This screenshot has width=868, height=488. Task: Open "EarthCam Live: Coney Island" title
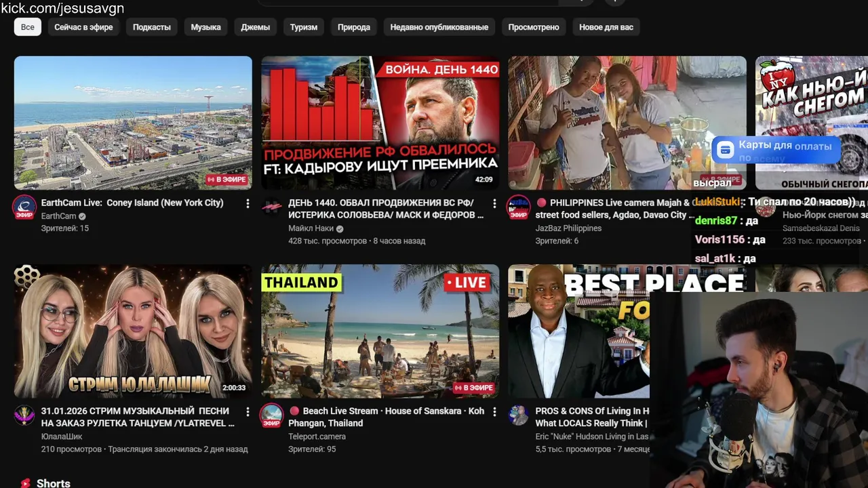click(x=132, y=203)
